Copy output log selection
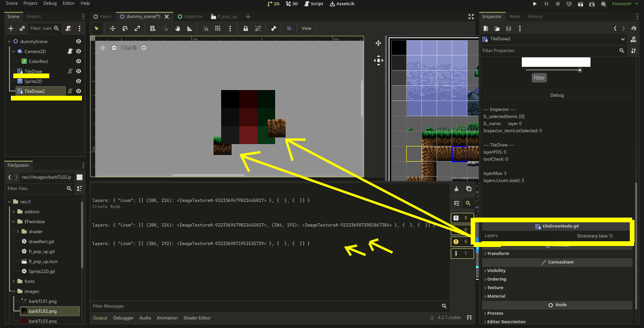The height and width of the screenshot is (328, 644). tap(468, 189)
